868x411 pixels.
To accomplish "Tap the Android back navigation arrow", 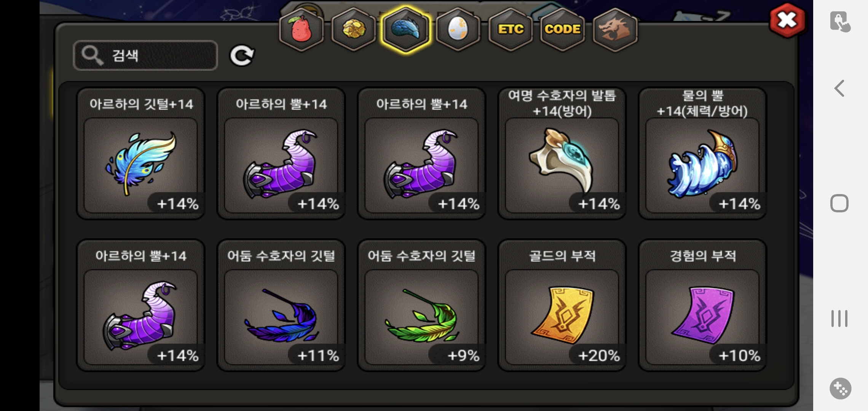I will [x=839, y=88].
